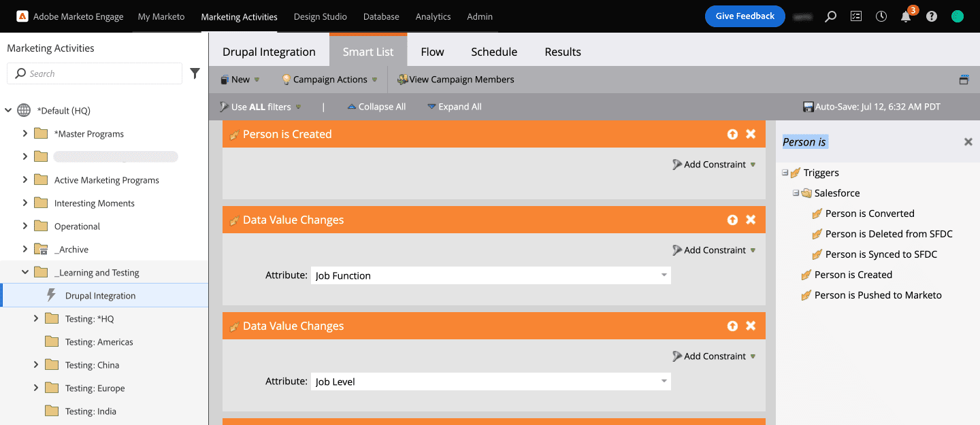
Task: Clear the Person is search in triggers panel
Action: 968,141
